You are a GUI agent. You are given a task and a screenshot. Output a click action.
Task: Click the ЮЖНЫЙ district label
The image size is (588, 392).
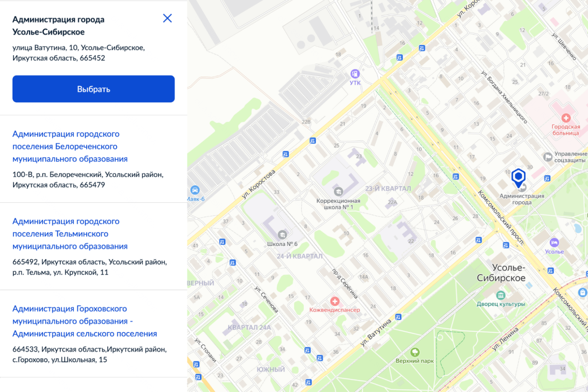click(271, 370)
